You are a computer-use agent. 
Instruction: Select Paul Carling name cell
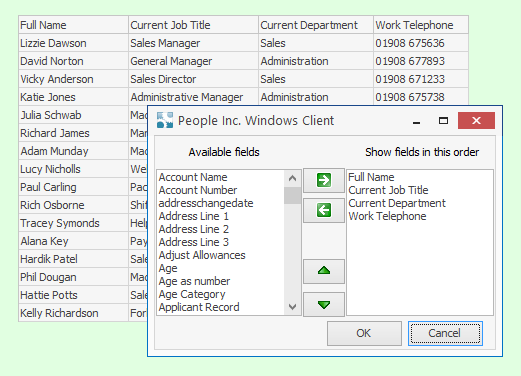pos(73,187)
